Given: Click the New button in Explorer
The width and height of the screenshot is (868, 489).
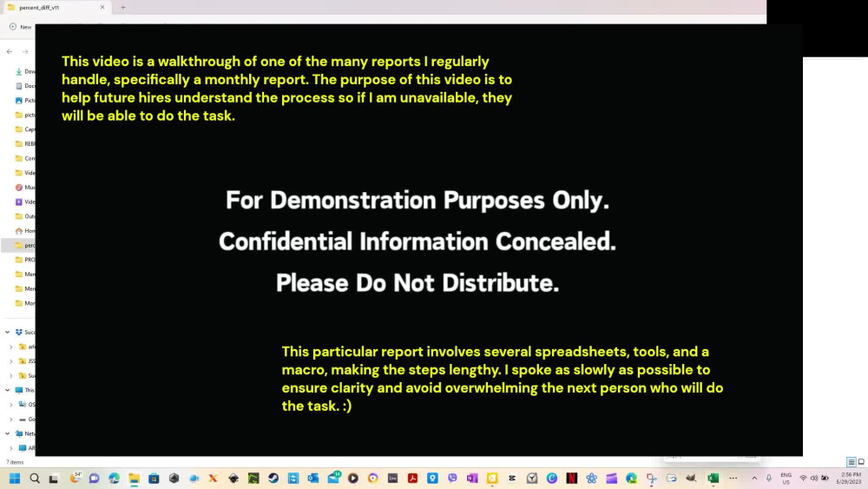Looking at the screenshot, I should click(x=21, y=27).
